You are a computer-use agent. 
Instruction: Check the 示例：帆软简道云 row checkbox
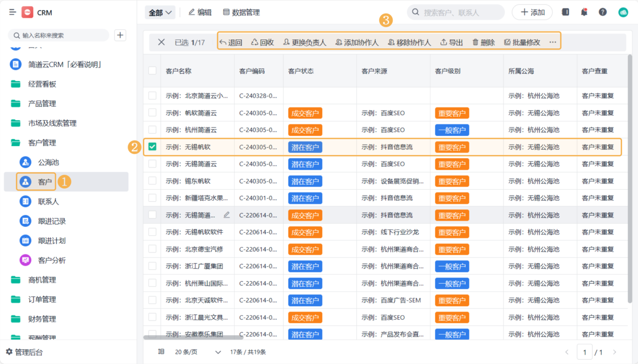[x=153, y=113]
